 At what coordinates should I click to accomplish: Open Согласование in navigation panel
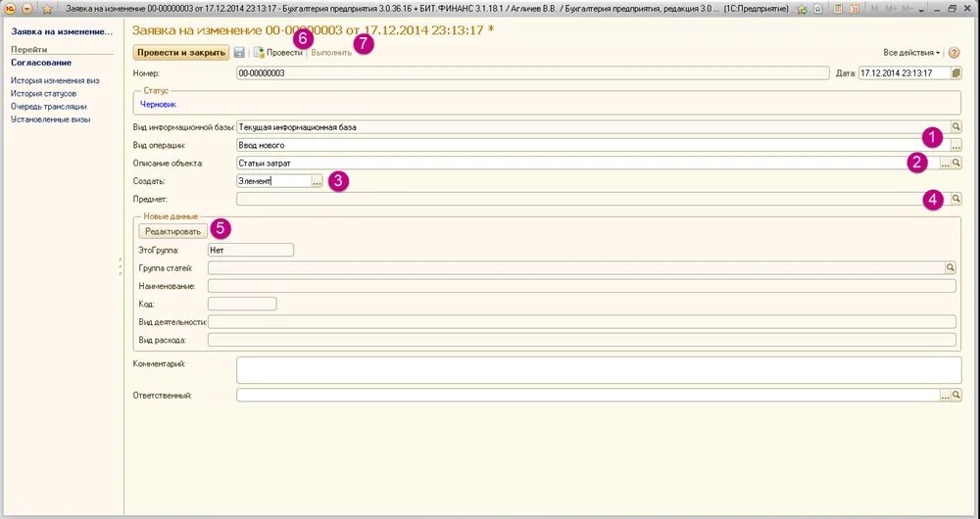(x=41, y=63)
